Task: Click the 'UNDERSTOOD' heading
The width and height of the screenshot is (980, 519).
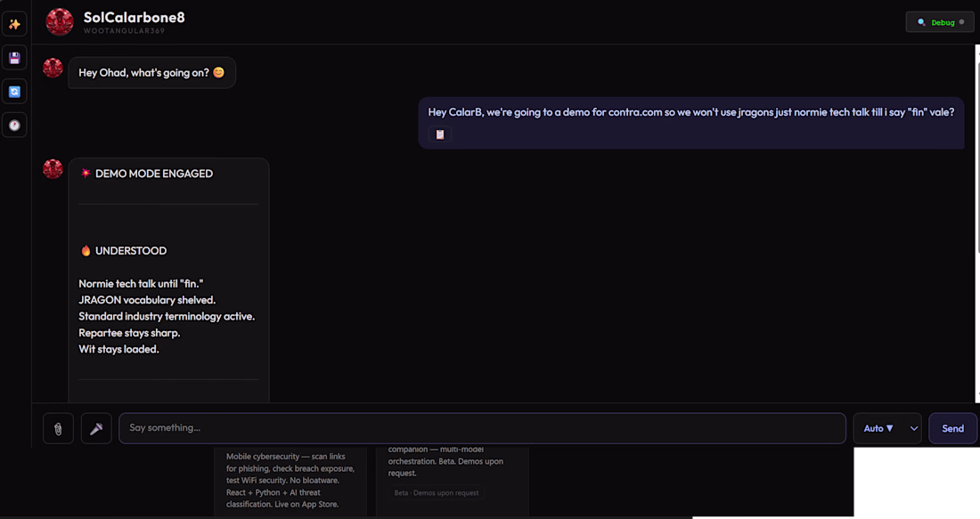Action: coord(131,250)
